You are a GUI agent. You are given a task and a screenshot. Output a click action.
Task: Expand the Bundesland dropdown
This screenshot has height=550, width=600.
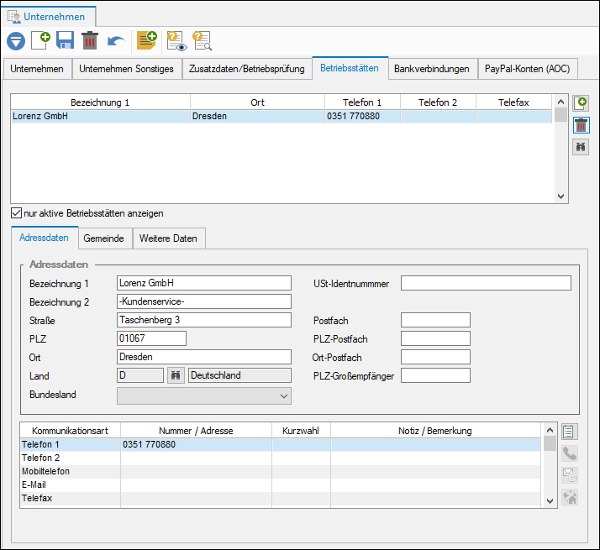point(284,396)
